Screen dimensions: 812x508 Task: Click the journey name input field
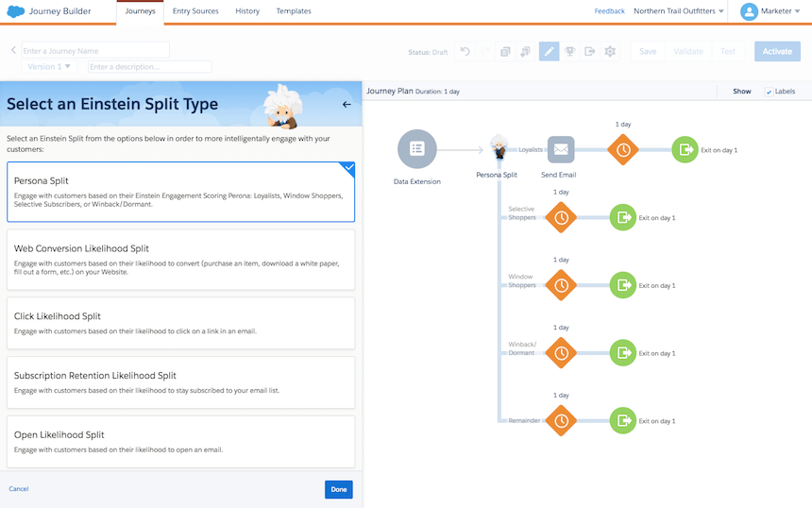click(95, 50)
